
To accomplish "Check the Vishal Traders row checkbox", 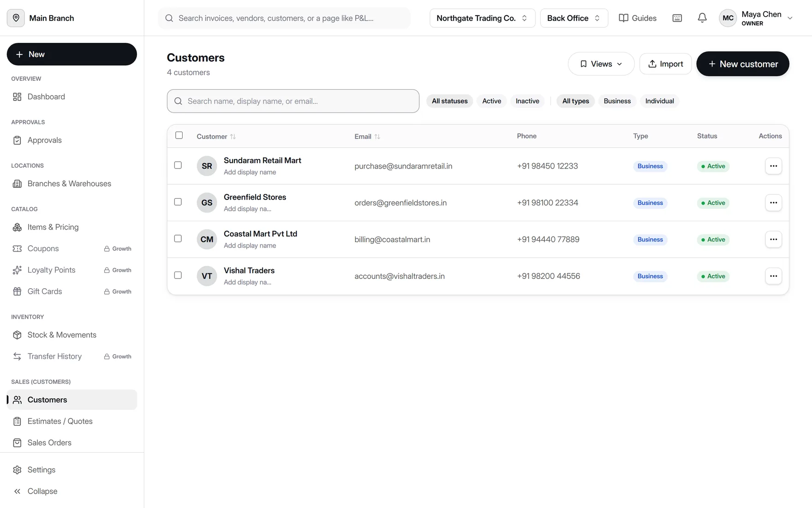I will point(178,275).
